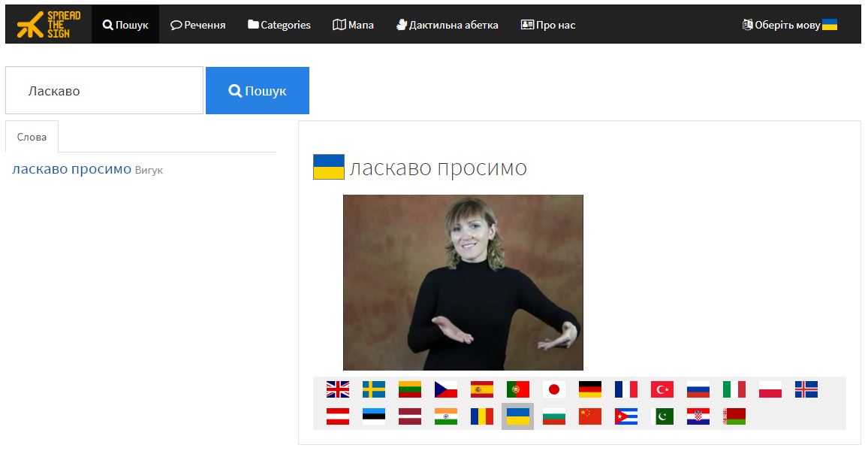Play the sign language video thumbnail
The width and height of the screenshot is (868, 451).
coord(463,283)
